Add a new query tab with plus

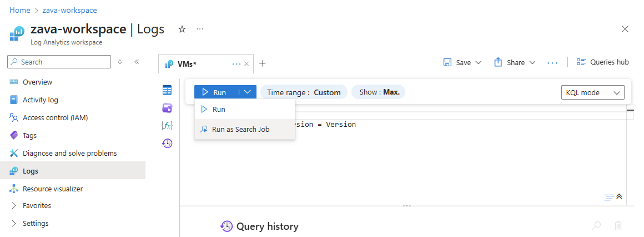click(x=263, y=63)
